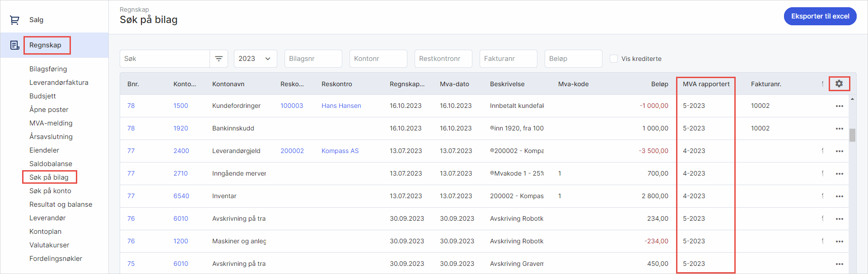Click the Regnskap ledger icon in sidebar

coord(14,45)
